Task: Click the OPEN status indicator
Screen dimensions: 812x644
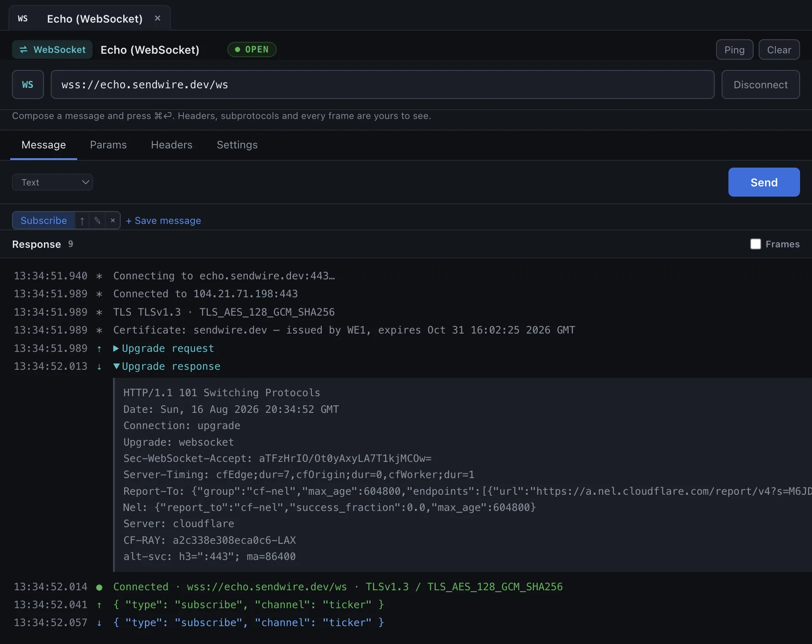Action: (252, 49)
